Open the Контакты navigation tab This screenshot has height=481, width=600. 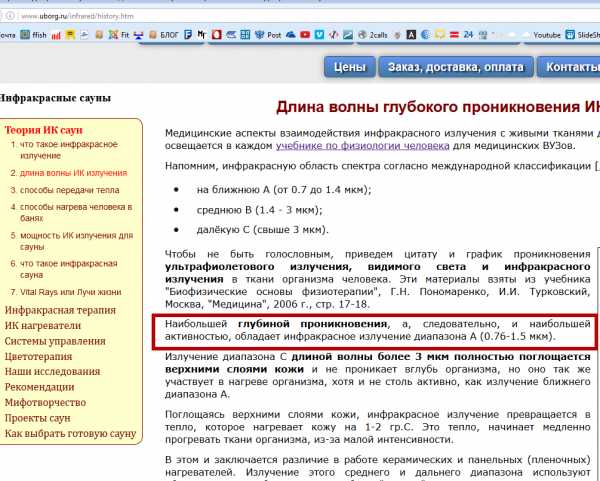coord(570,68)
